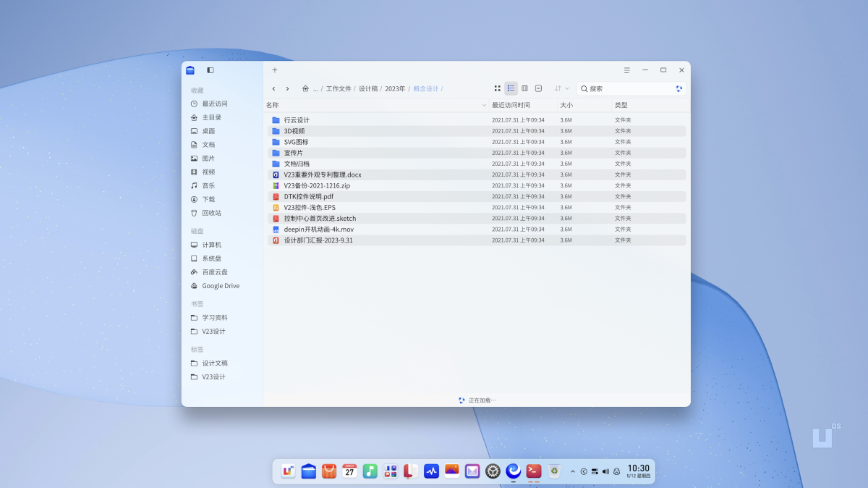Click the home icon in breadcrumb
This screenshot has width=868, height=488.
point(305,88)
